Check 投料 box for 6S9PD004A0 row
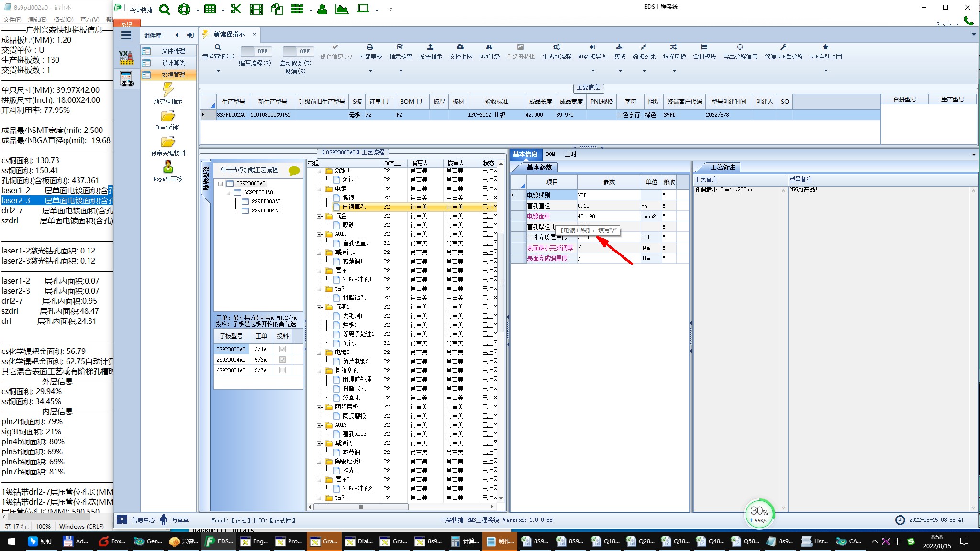The width and height of the screenshot is (980, 551). (282, 370)
